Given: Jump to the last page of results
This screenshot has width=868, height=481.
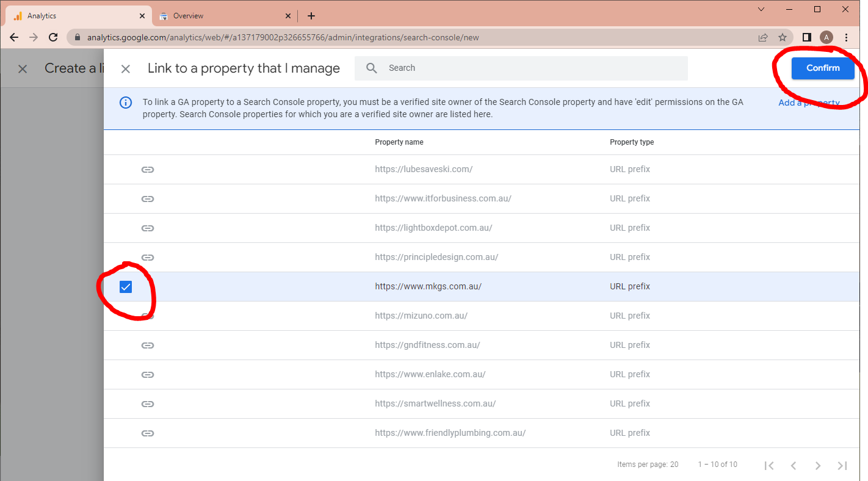Looking at the screenshot, I should click(x=842, y=466).
